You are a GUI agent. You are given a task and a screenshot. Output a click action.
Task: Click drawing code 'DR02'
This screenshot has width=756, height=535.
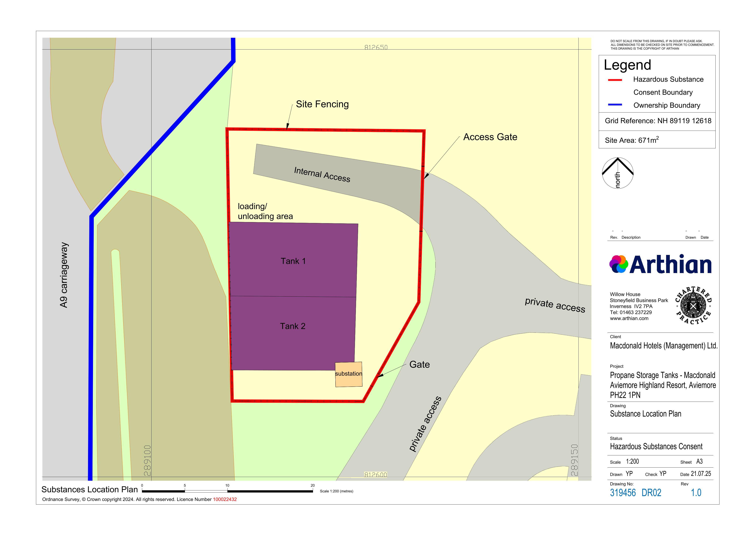pyautogui.click(x=652, y=493)
